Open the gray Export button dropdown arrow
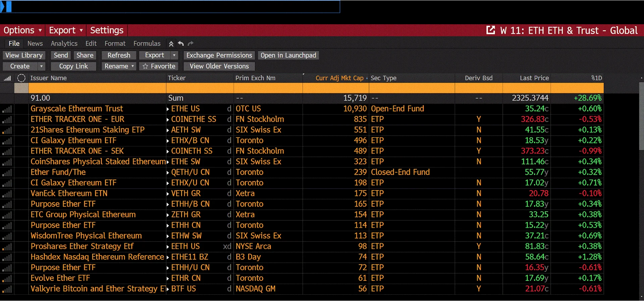The width and height of the screenshot is (644, 301). point(174,55)
